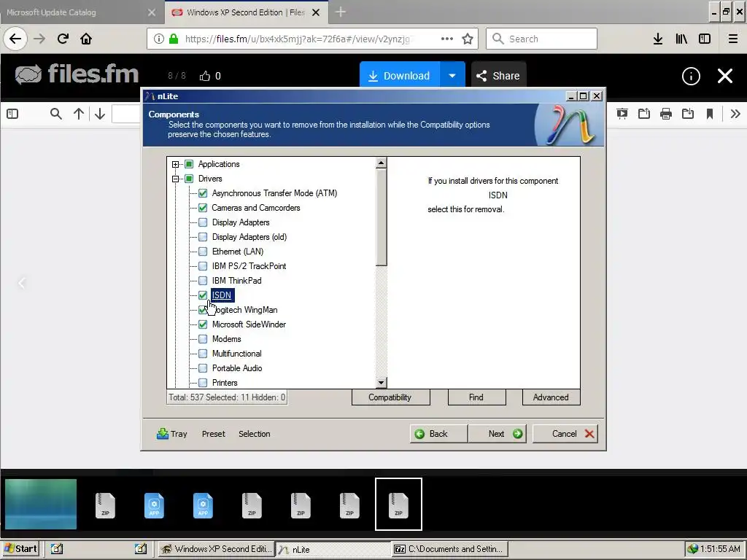The height and width of the screenshot is (560, 747).
Task: Open the Download dropdown arrow
Action: 452,76
